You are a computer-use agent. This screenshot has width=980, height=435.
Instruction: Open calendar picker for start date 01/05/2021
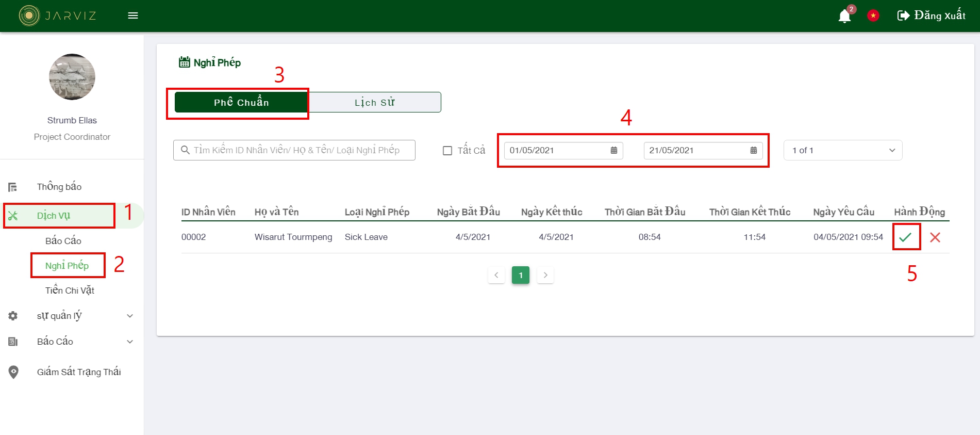point(613,151)
